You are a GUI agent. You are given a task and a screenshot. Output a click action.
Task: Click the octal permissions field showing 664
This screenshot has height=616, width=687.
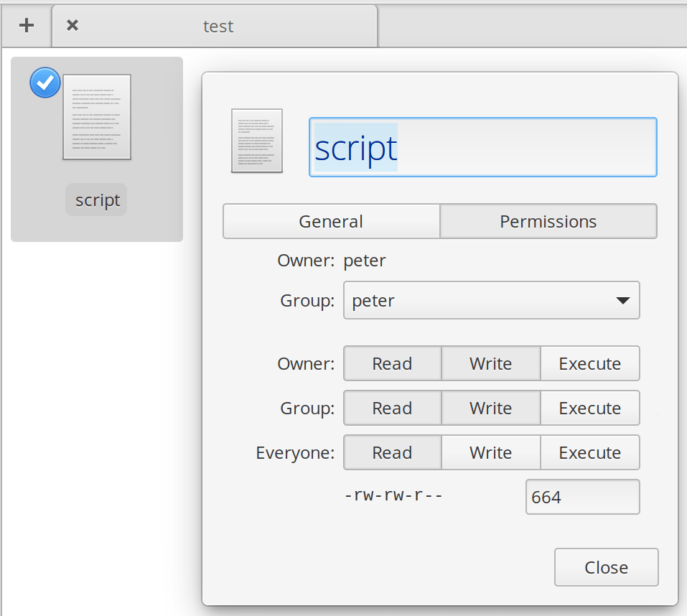point(582,496)
